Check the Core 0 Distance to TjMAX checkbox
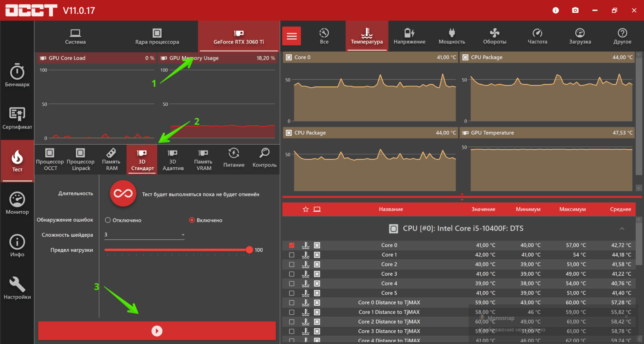Screen dimensions: 644x344 pyautogui.click(x=292, y=302)
